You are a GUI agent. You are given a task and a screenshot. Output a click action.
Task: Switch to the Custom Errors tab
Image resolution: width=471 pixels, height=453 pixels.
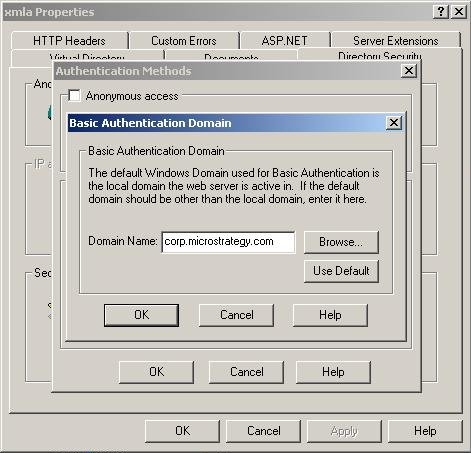coord(184,41)
